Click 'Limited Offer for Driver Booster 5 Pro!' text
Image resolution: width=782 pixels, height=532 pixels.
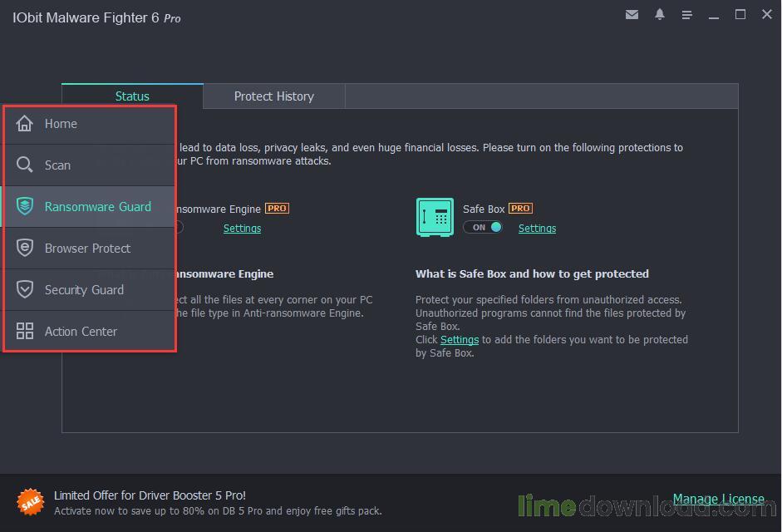pyautogui.click(x=150, y=495)
